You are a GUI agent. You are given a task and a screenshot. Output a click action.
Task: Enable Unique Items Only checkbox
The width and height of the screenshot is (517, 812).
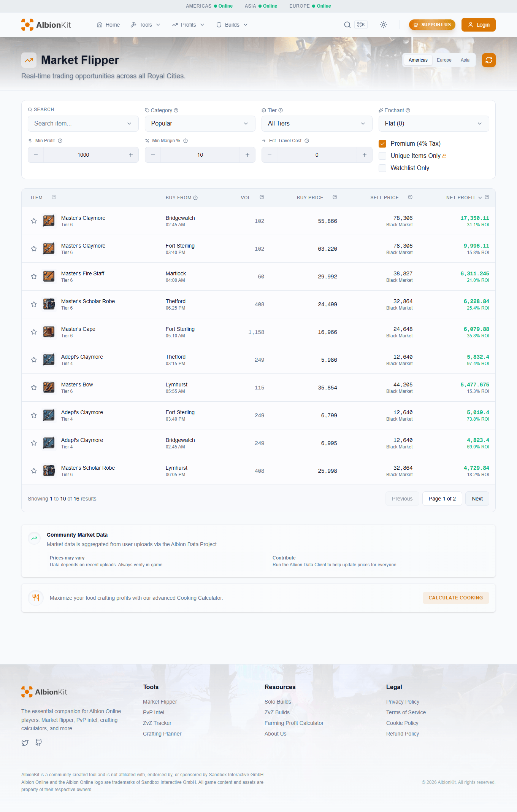[x=382, y=156]
